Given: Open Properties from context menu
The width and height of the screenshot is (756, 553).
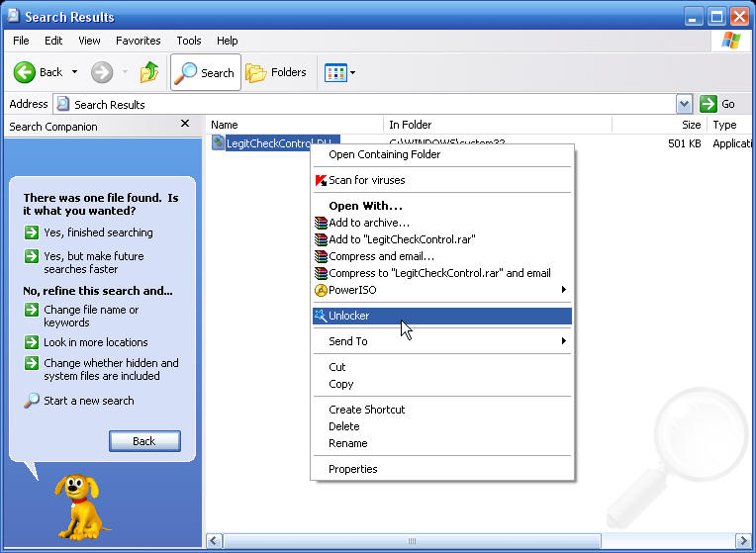Looking at the screenshot, I should (442, 469).
